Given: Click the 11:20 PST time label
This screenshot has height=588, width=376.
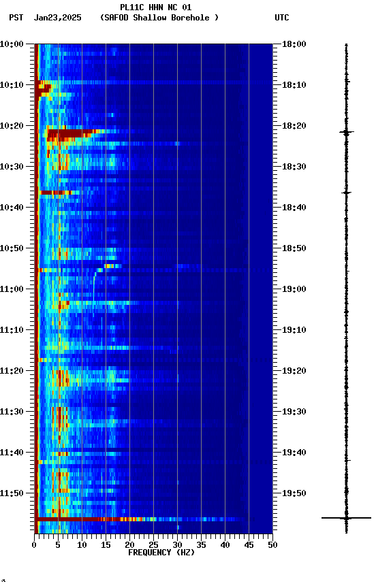Looking at the screenshot, I should [x=12, y=372].
